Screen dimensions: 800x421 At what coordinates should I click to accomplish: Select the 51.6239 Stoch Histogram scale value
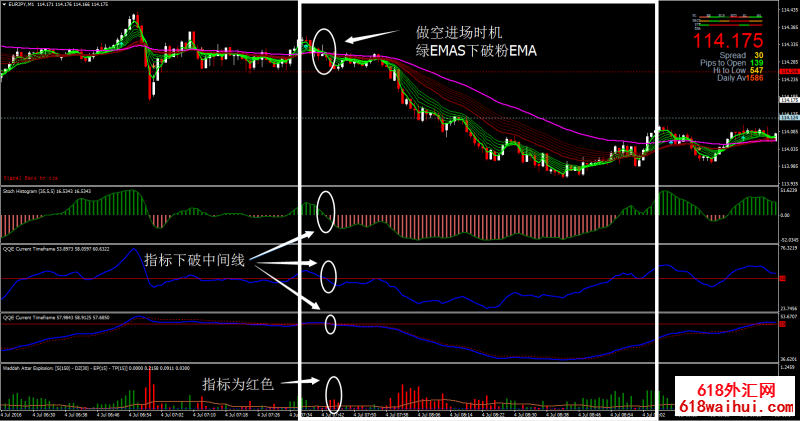(789, 190)
